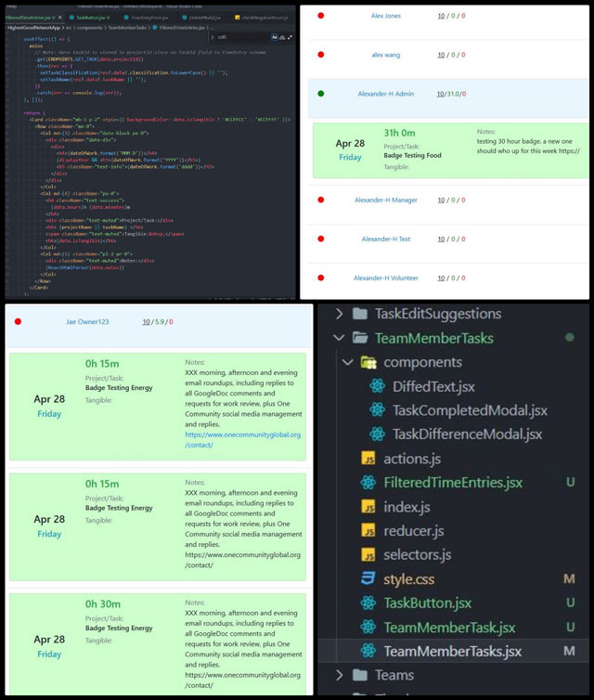Image resolution: width=594 pixels, height=700 pixels.
Task: Click the CSS icon next to style.css
Action: tap(368, 579)
